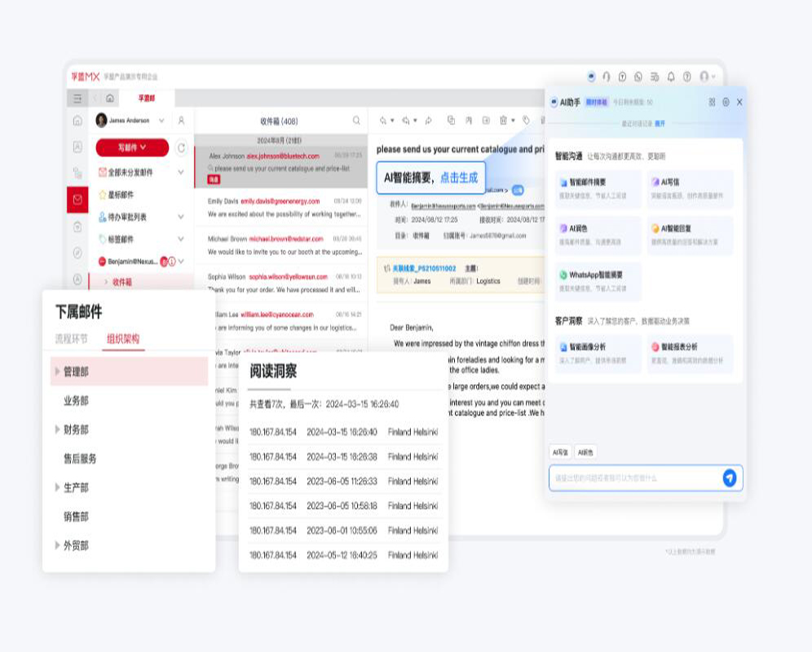Click the WhatsApp icon in top bar
The image size is (812, 652).
tap(638, 76)
